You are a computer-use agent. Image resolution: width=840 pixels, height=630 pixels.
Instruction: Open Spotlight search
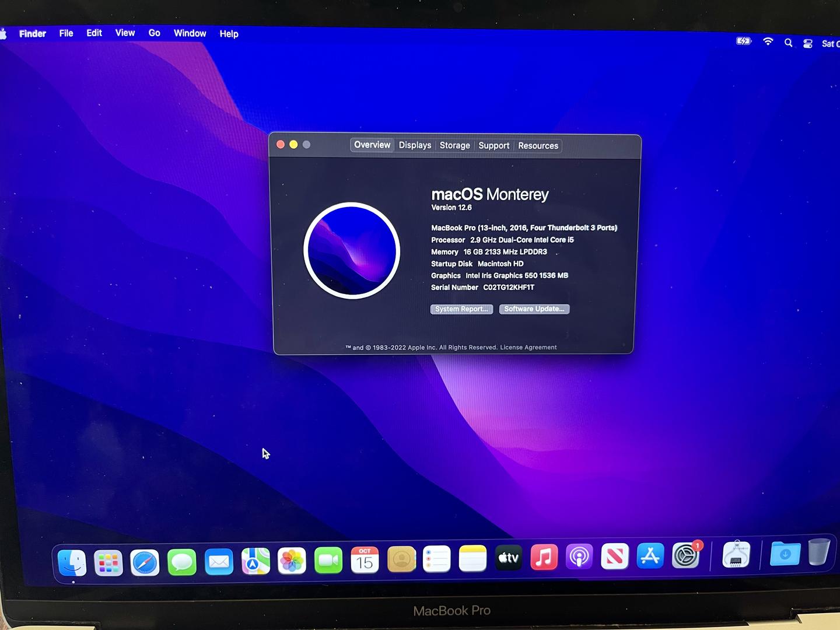coord(789,43)
